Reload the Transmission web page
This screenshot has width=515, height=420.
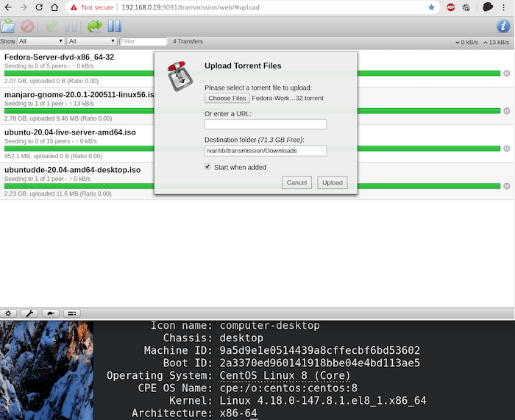click(39, 7)
